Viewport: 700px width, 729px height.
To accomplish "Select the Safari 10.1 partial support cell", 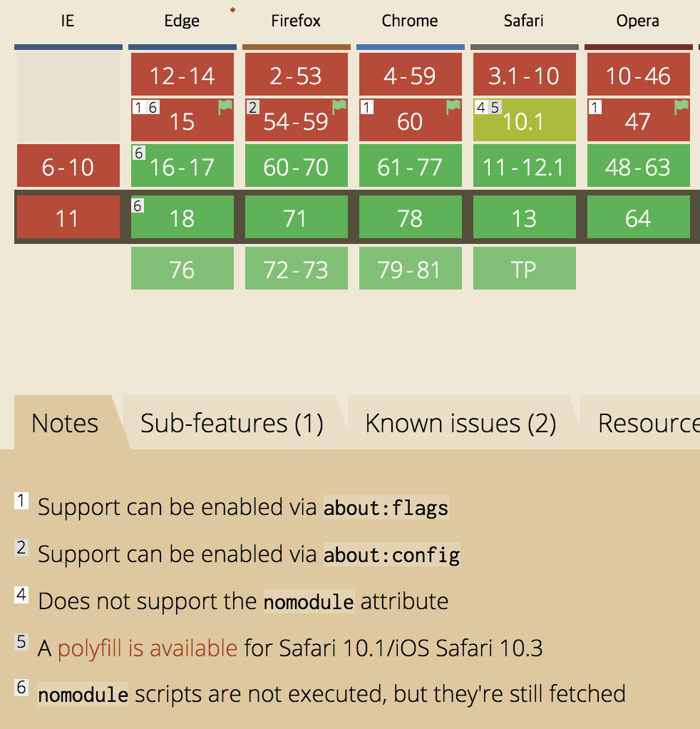I will [x=525, y=121].
